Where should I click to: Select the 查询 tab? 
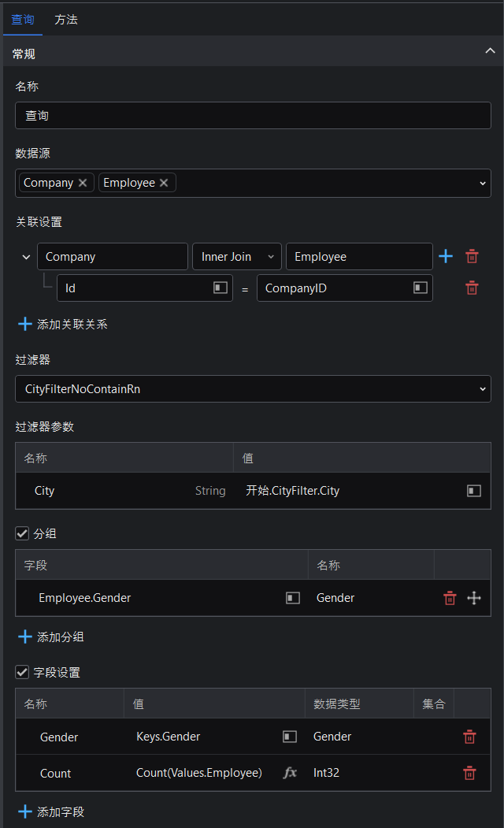23,20
